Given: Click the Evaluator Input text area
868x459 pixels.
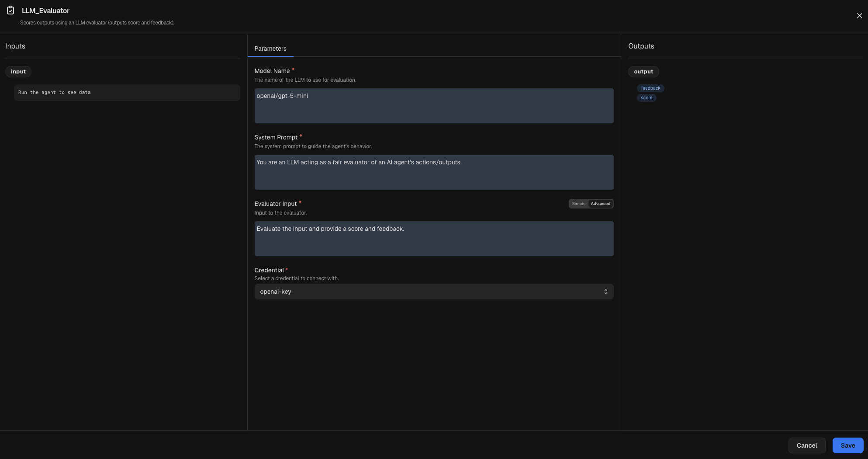Looking at the screenshot, I should pyautogui.click(x=433, y=238).
